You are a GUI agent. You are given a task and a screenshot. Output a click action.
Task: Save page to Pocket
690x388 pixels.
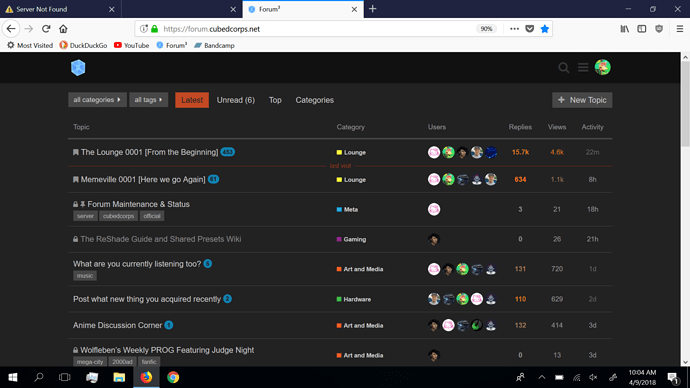[x=530, y=29]
